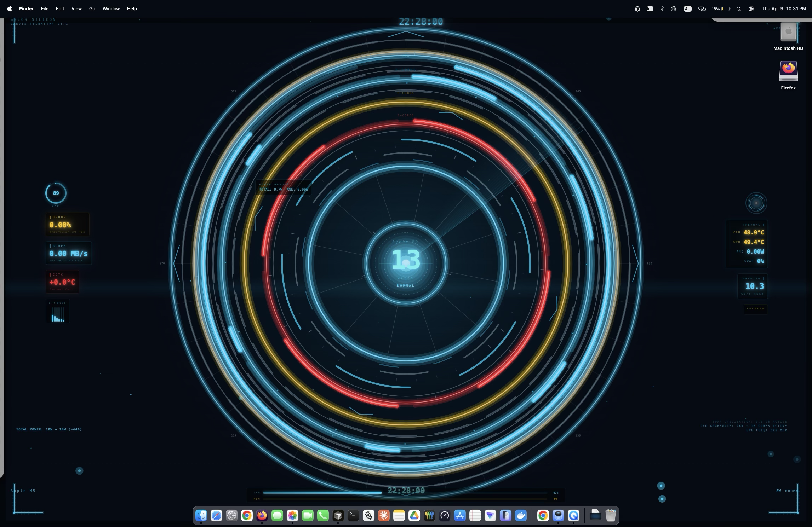This screenshot has width=812, height=527.
Task: Open Google Drive from the Dock
Action: click(x=414, y=516)
